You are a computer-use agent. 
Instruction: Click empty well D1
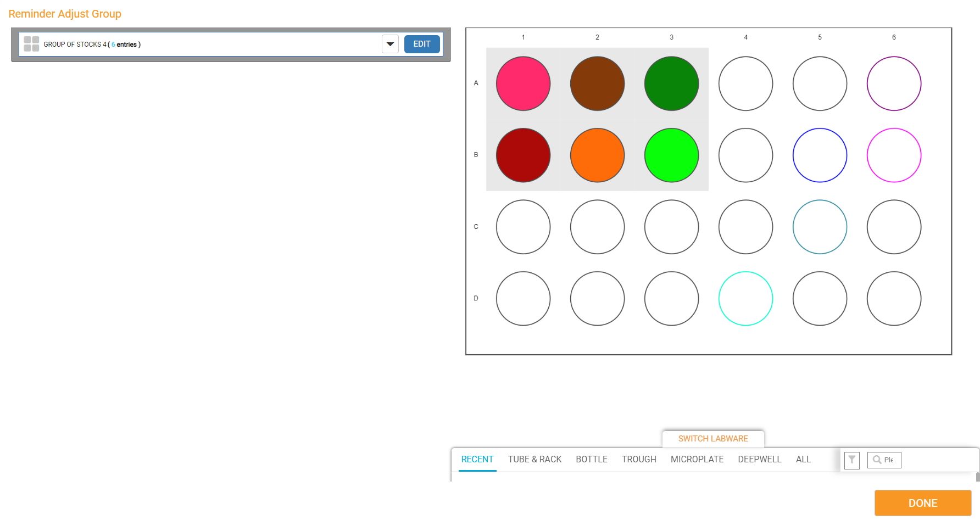pos(523,299)
